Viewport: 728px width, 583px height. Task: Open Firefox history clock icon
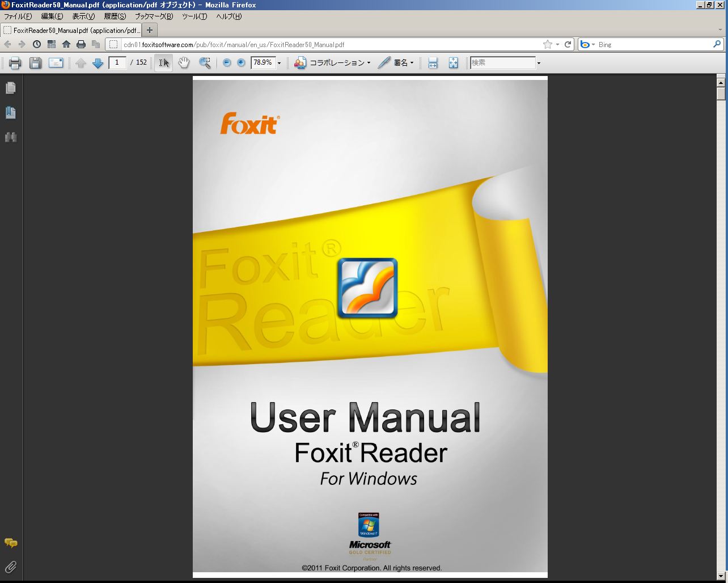tap(37, 44)
